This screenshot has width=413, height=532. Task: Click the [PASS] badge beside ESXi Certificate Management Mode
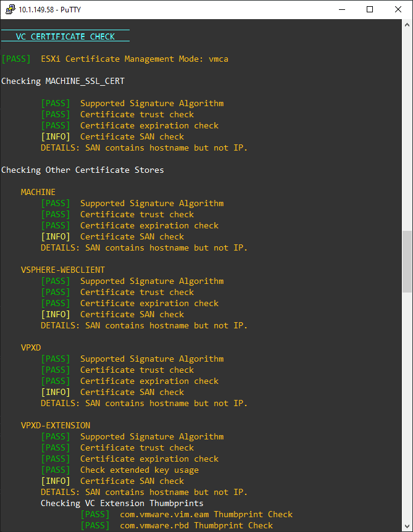pyautogui.click(x=15, y=59)
